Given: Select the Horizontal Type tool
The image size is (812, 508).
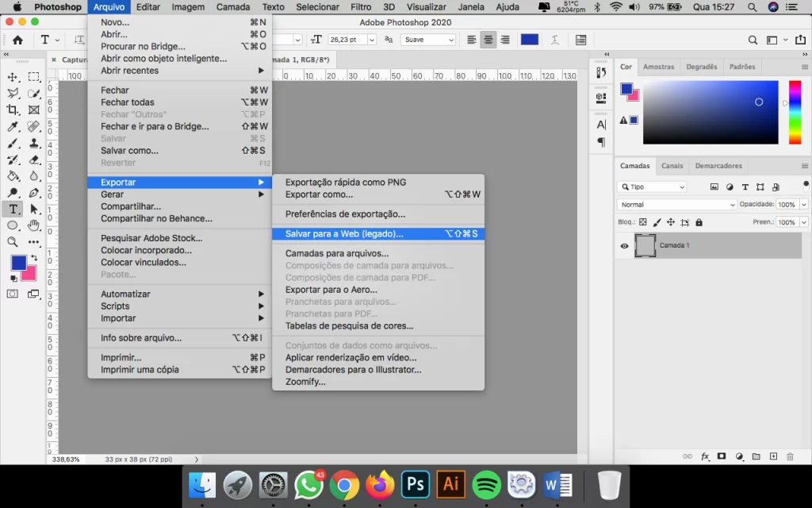Looking at the screenshot, I should click(x=13, y=209).
